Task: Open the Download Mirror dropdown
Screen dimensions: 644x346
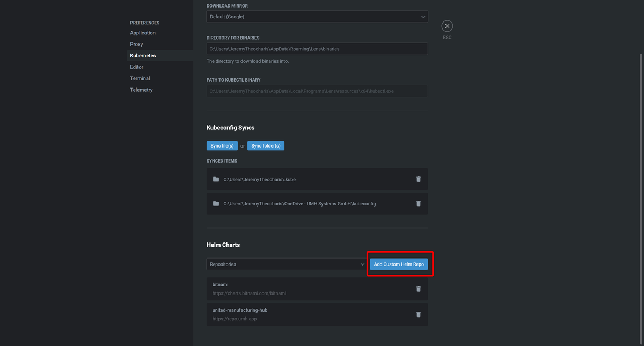Action: click(x=317, y=16)
